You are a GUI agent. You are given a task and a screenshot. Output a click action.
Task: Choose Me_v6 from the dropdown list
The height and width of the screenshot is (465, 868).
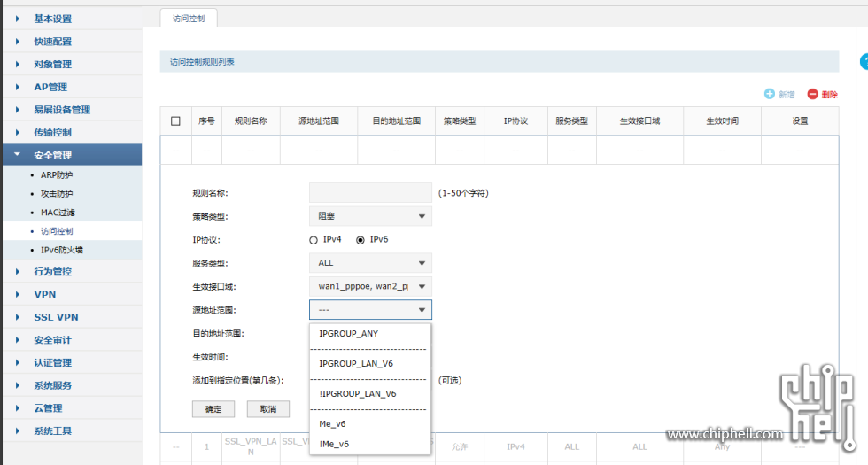click(370, 424)
